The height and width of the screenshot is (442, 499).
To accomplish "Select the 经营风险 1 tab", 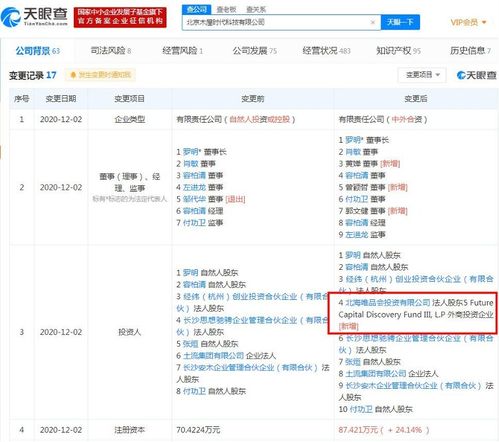I will pos(182,51).
